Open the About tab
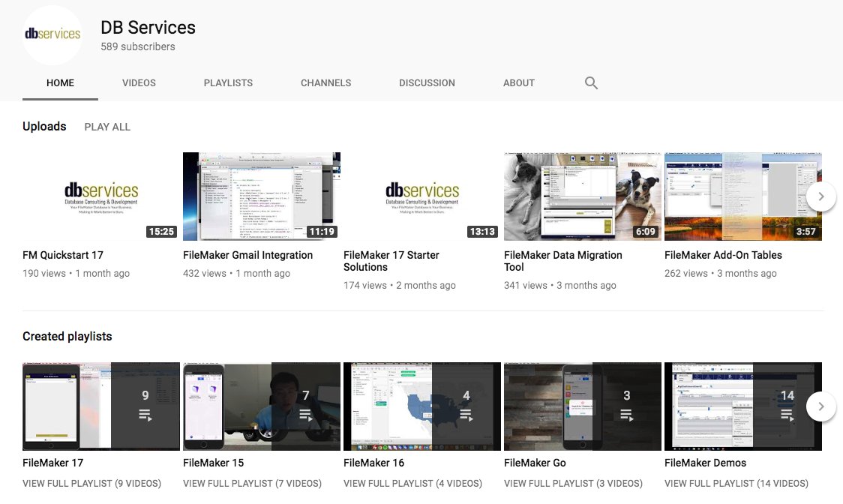Screen dimensions: 843x504 click(519, 82)
